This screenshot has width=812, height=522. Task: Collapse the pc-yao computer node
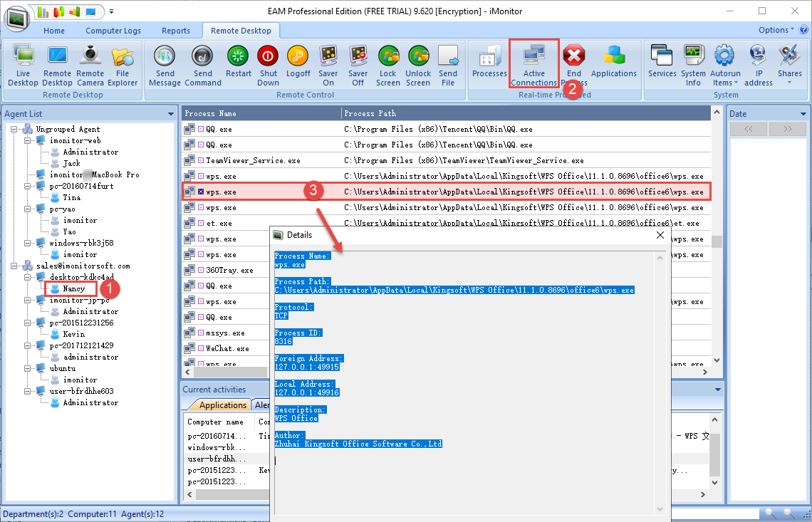pos(27,209)
